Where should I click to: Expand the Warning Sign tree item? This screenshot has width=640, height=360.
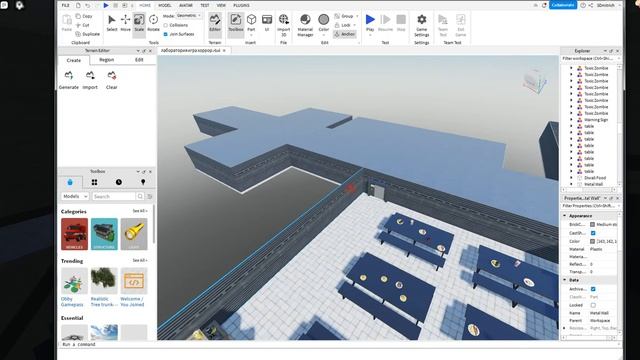tap(571, 120)
